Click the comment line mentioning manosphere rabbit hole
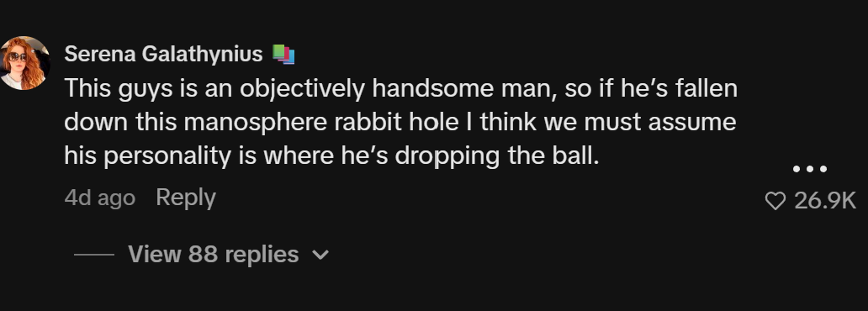868x311 pixels. point(400,122)
